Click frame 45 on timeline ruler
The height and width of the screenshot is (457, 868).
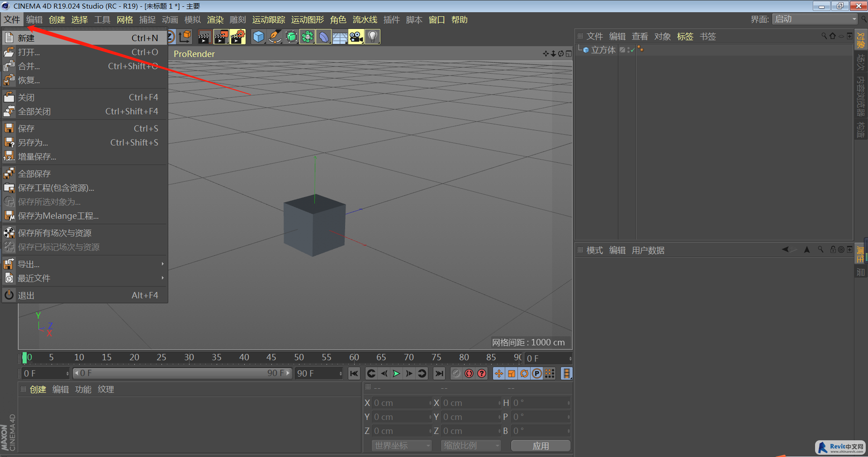[x=271, y=357]
